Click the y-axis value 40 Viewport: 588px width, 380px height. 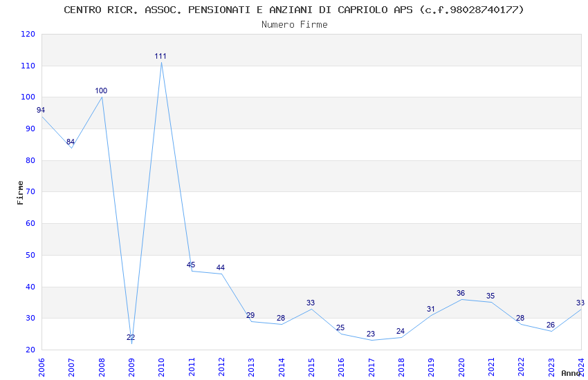(30, 287)
